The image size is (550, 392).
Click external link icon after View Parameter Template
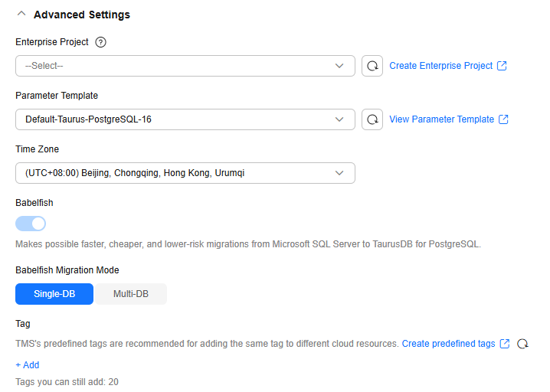503,119
